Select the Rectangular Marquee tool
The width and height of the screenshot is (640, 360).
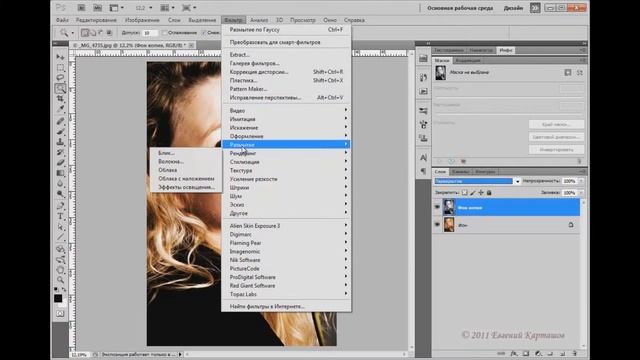[60, 67]
